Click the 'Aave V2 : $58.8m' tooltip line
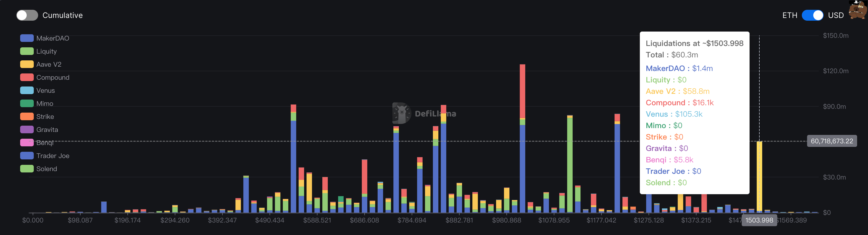Image resolution: width=868 pixels, height=235 pixels. coord(677,91)
